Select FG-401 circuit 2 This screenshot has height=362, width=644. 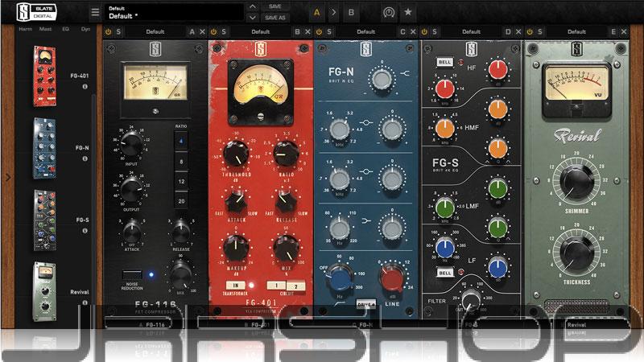295,286
